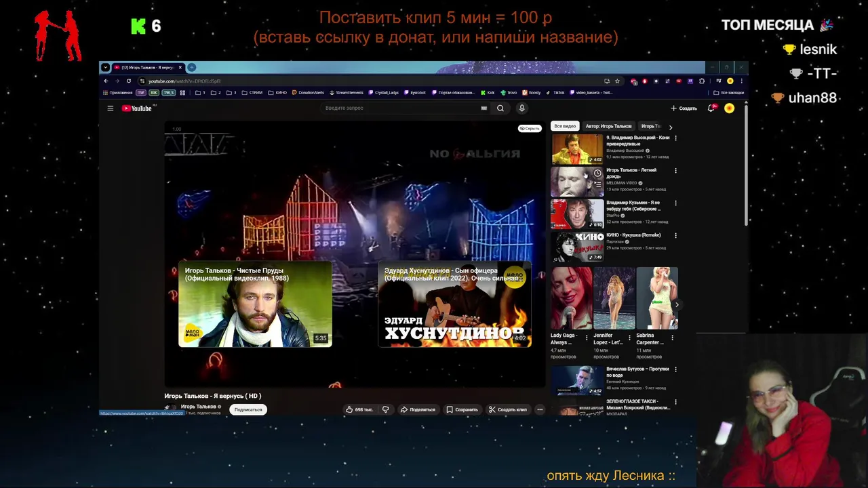This screenshot has width=868, height=488.
Task: Open a new browser tab
Action: [x=191, y=67]
